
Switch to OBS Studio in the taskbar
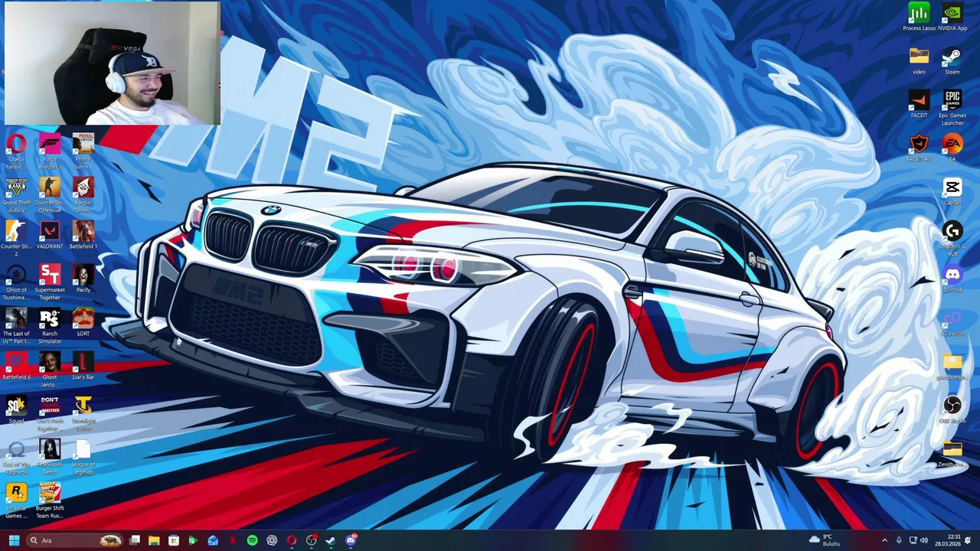coord(311,540)
